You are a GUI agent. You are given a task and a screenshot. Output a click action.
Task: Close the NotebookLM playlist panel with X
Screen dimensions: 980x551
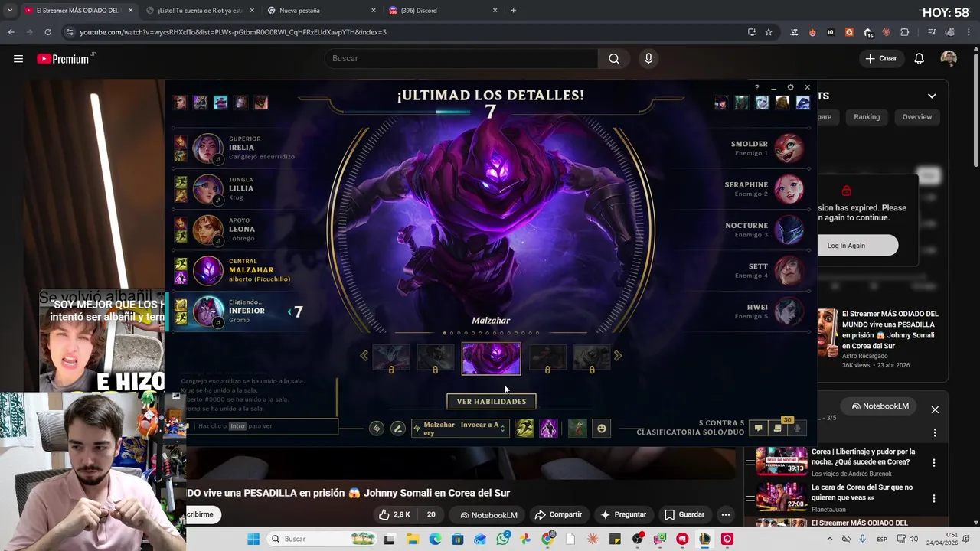pyautogui.click(x=935, y=409)
